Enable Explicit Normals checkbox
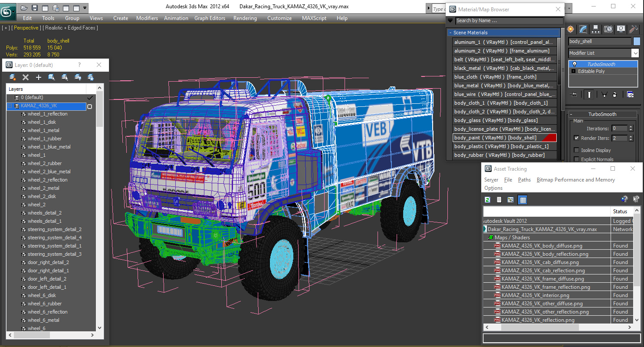 tap(576, 159)
